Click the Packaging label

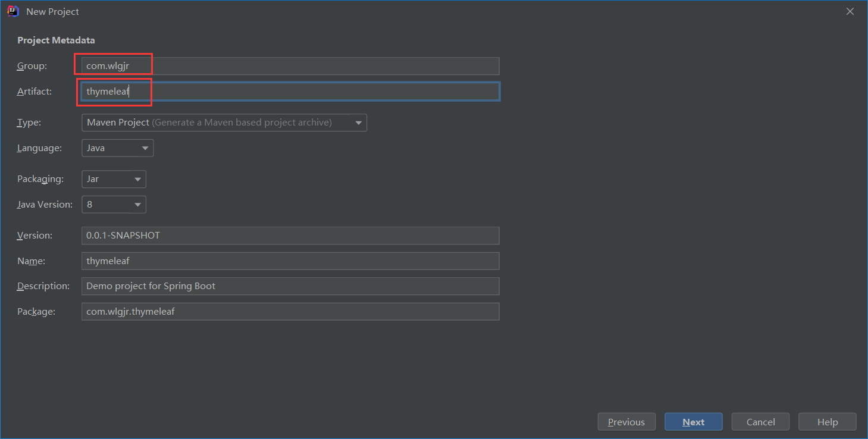coord(39,179)
